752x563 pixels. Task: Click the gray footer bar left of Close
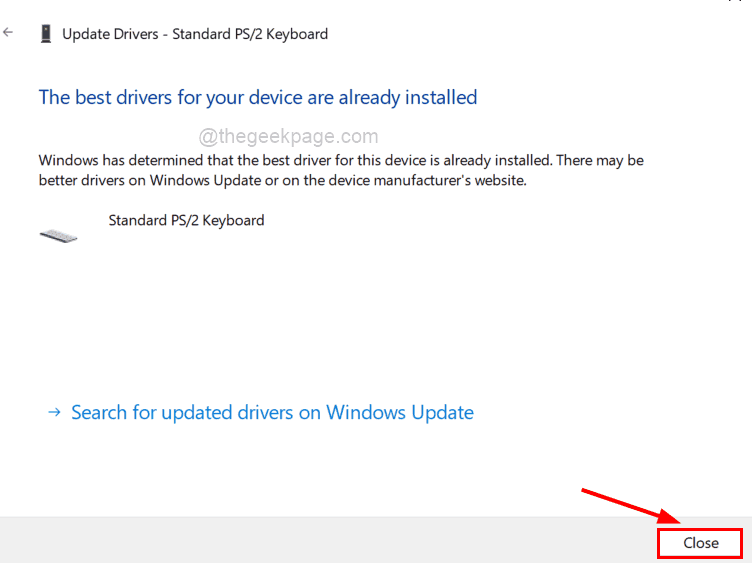[x=320, y=541]
